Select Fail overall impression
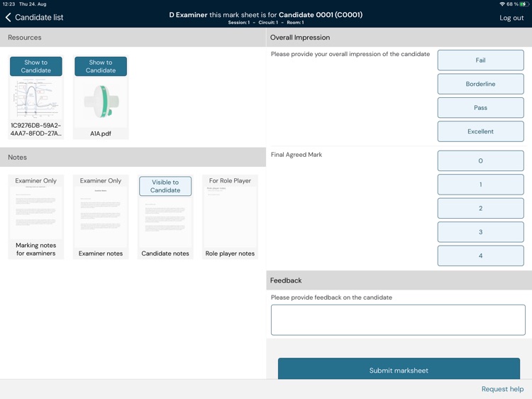The height and width of the screenshot is (399, 532). 480,60
